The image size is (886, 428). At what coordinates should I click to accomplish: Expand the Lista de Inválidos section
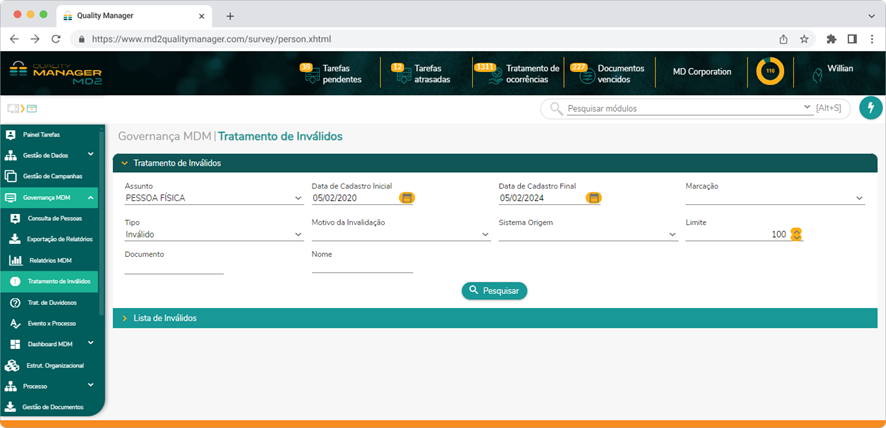point(165,318)
